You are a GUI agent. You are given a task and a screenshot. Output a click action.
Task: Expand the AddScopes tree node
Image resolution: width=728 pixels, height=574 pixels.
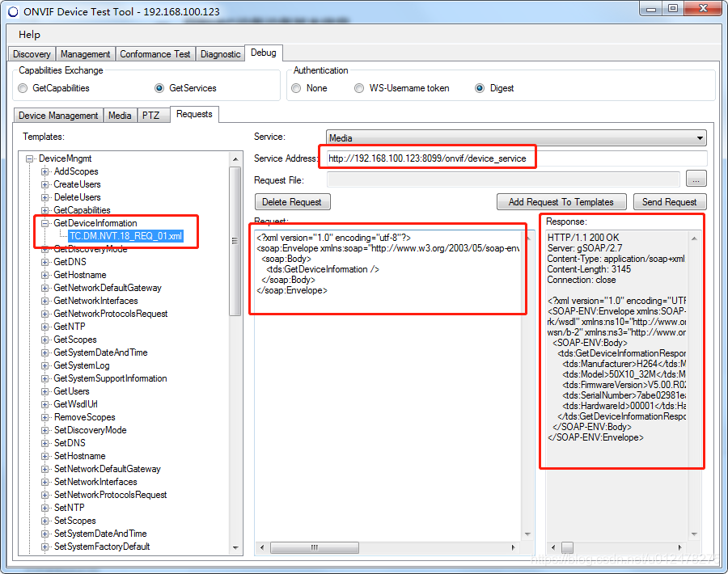pyautogui.click(x=45, y=171)
